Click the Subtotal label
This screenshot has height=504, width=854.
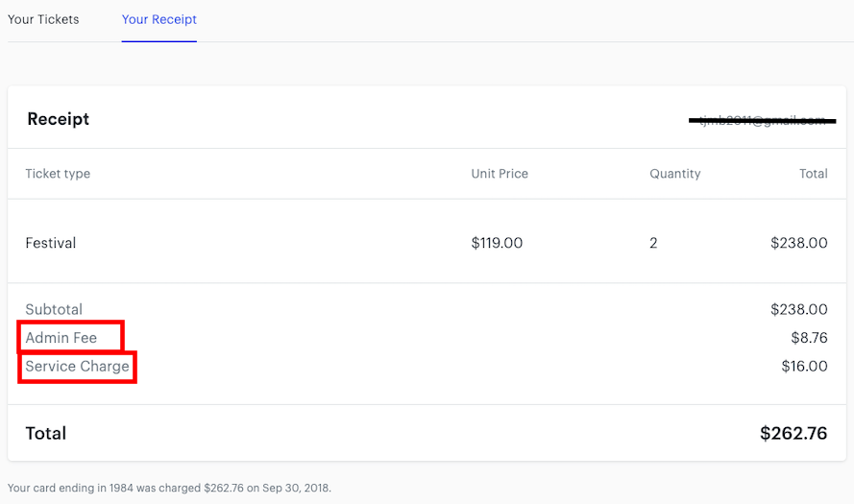(54, 309)
